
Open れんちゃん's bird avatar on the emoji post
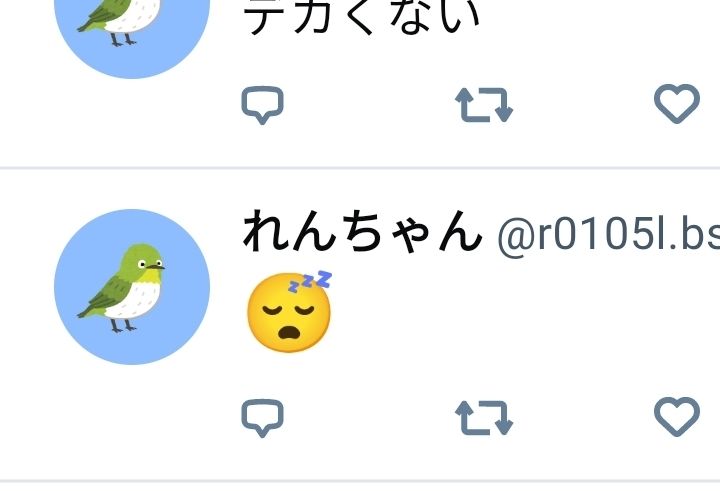tap(132, 287)
